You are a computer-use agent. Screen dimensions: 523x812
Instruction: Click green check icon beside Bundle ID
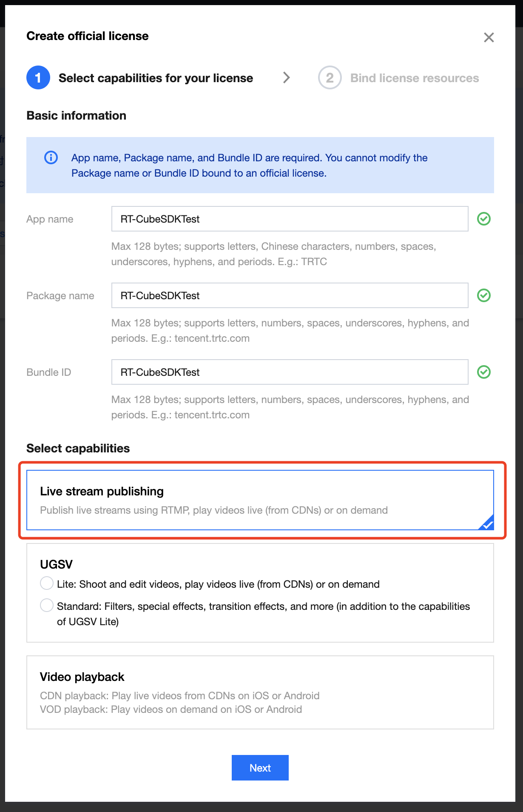(484, 372)
